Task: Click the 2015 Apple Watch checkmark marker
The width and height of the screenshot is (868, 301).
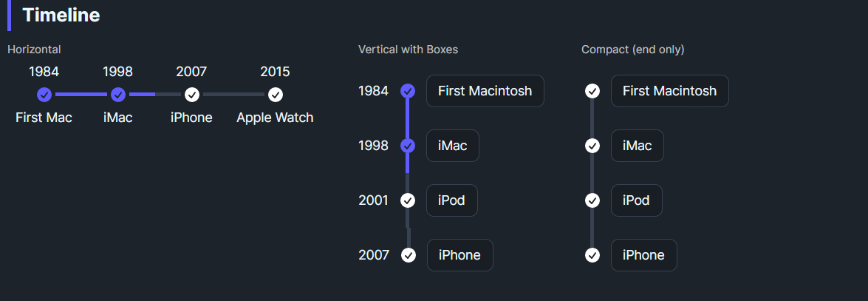Action: click(276, 95)
